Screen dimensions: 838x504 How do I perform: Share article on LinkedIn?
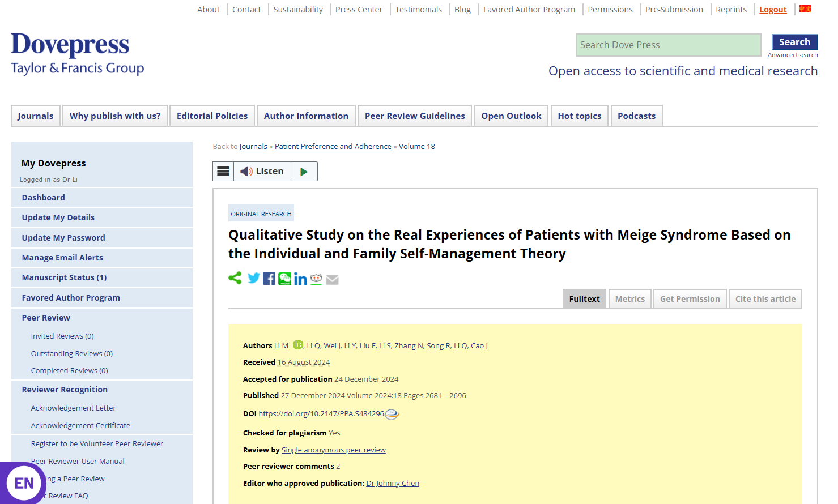pos(300,279)
